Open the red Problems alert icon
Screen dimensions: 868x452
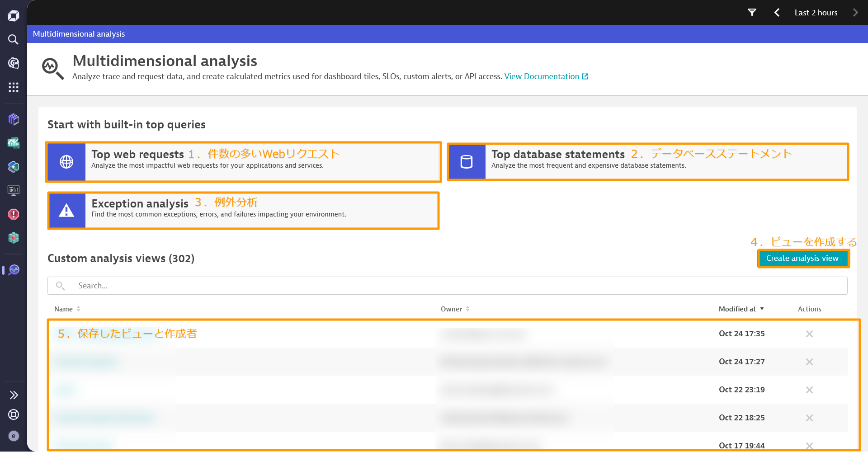(x=14, y=214)
